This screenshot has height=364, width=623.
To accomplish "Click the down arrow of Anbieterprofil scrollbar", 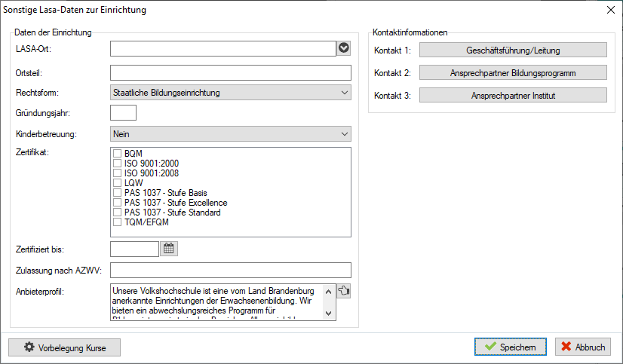I will (x=329, y=314).
